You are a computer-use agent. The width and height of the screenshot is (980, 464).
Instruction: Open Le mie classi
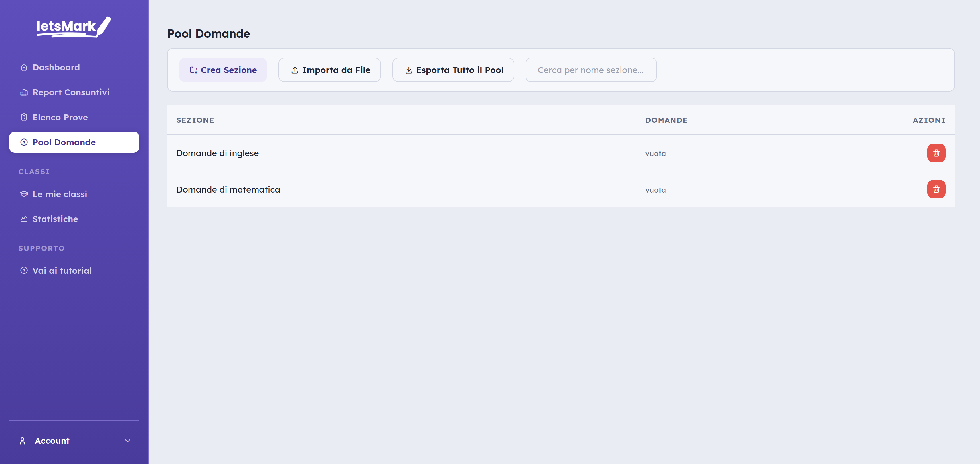[74, 194]
